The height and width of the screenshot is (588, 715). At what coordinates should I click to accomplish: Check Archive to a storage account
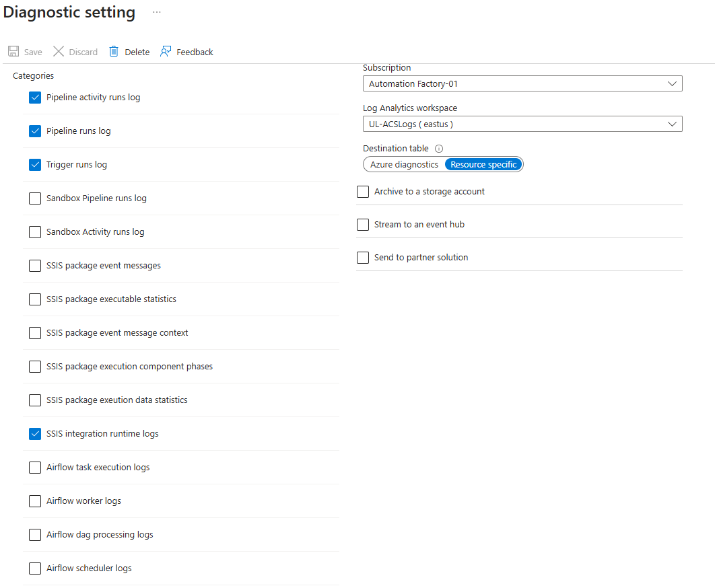pyautogui.click(x=363, y=192)
